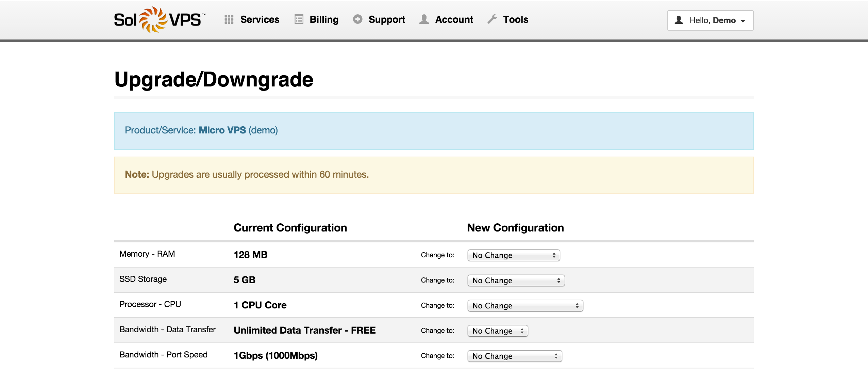Open the Micro VPS demo service link

tap(222, 130)
